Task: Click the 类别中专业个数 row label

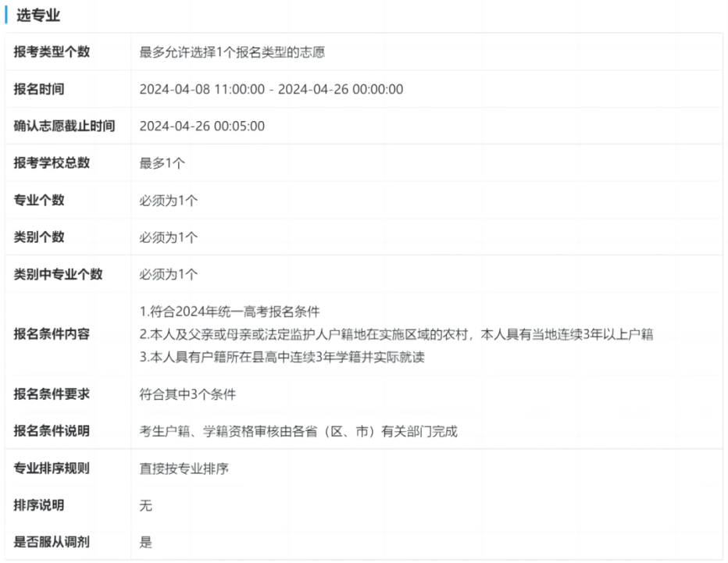Action: (58, 275)
